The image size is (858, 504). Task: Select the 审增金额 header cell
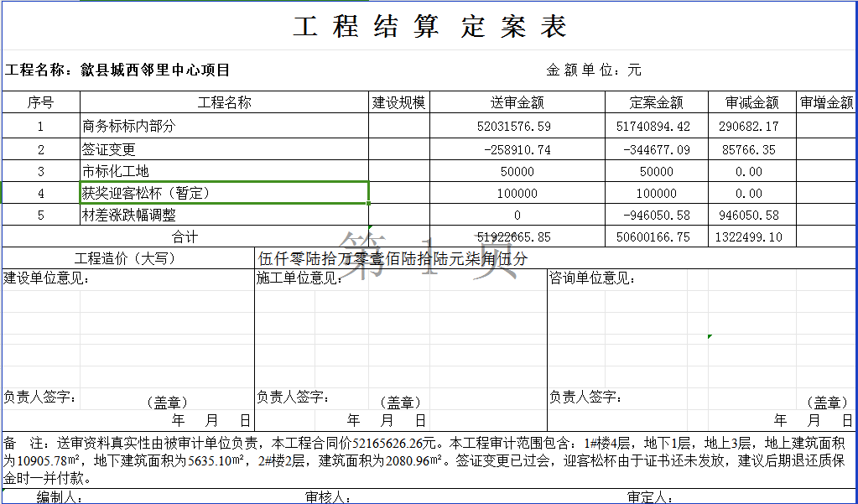point(826,103)
